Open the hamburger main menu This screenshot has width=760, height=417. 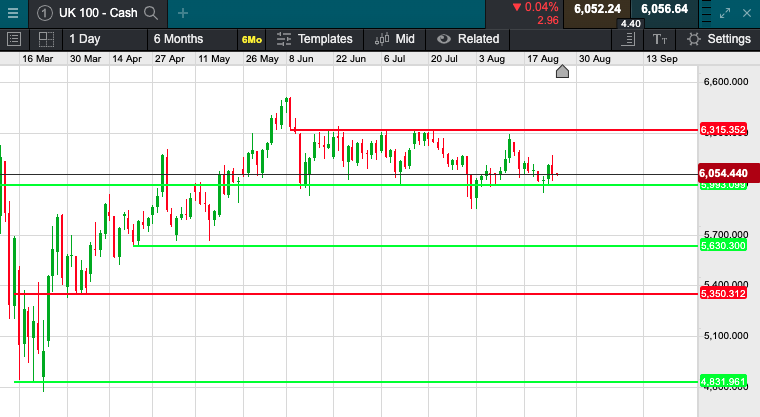point(13,13)
